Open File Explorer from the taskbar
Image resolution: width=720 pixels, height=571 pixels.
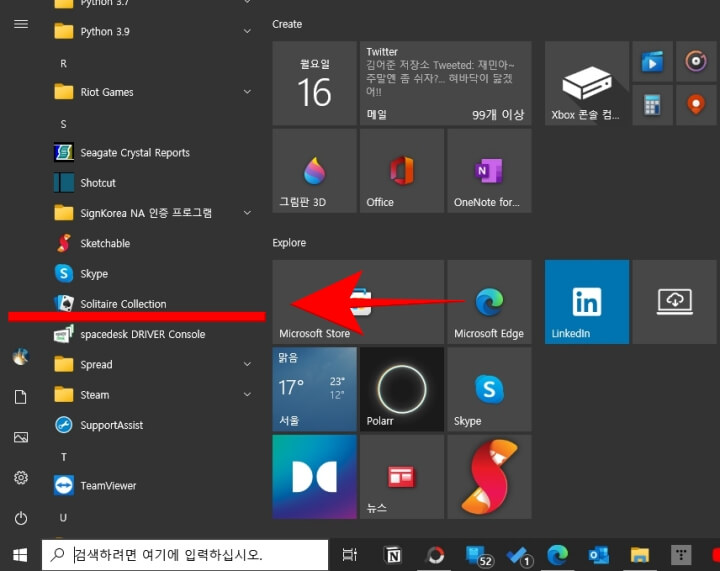[x=639, y=555]
